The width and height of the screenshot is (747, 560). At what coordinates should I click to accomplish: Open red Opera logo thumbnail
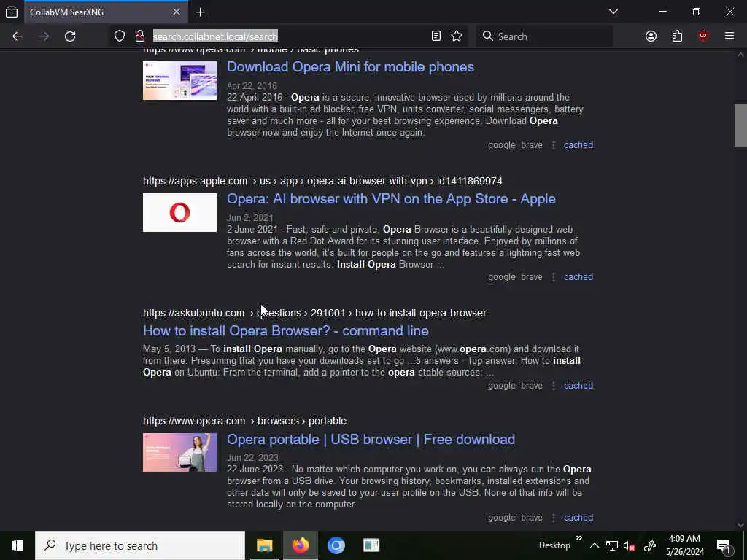(179, 212)
